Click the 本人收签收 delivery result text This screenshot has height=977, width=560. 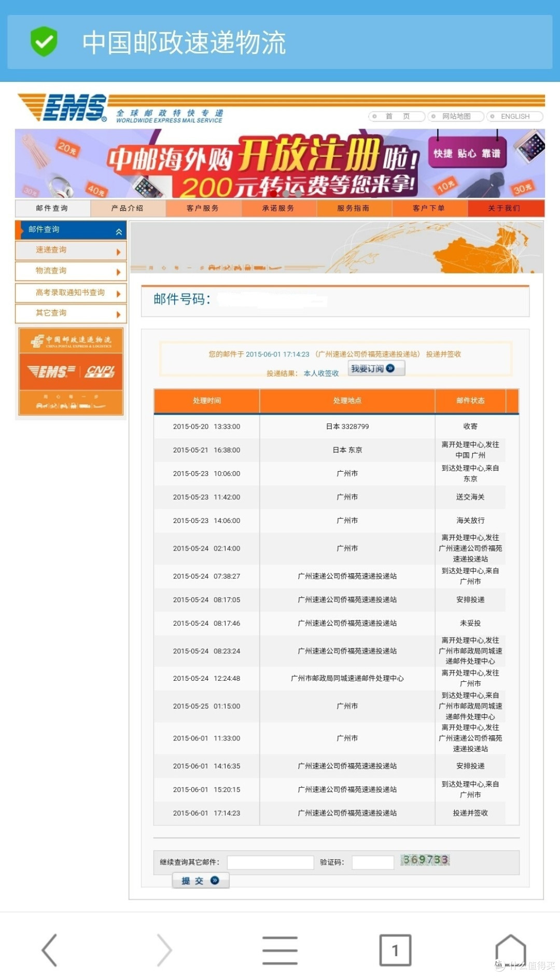pos(321,374)
